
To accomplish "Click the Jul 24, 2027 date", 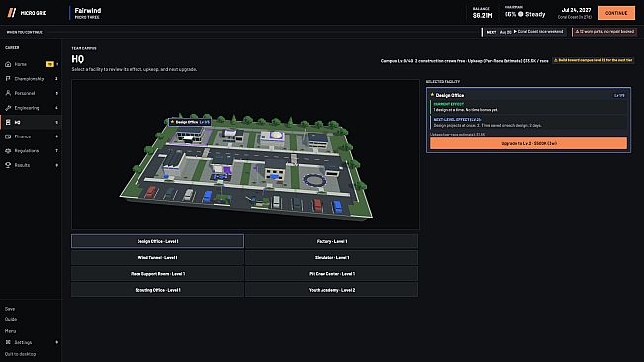I will pos(576,10).
